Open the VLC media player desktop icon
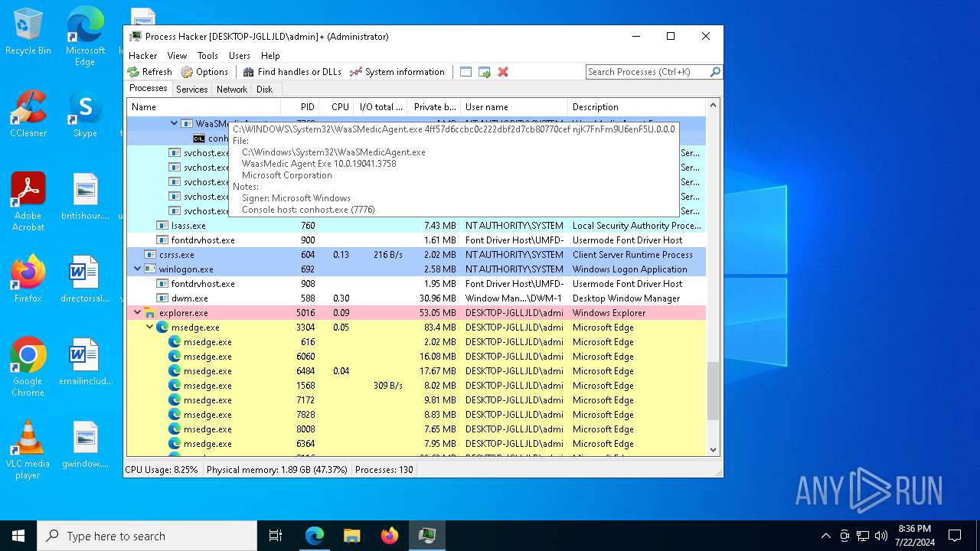The height and width of the screenshot is (551, 980). (28, 450)
